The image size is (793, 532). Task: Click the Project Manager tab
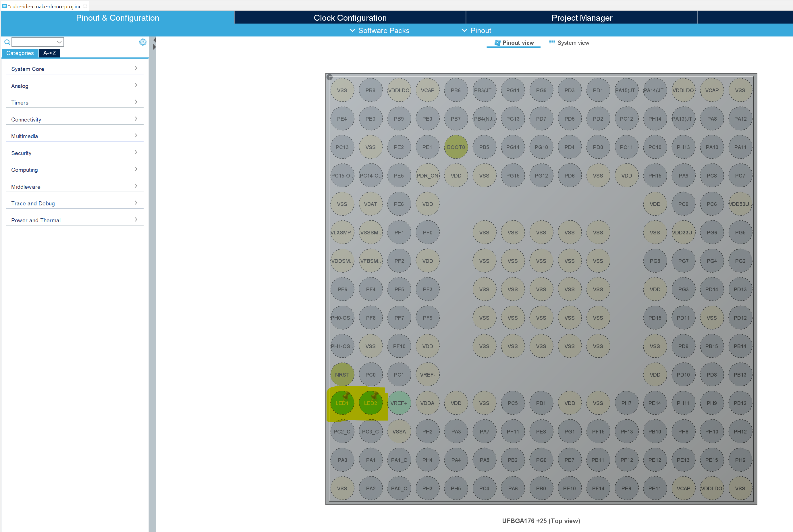point(582,17)
